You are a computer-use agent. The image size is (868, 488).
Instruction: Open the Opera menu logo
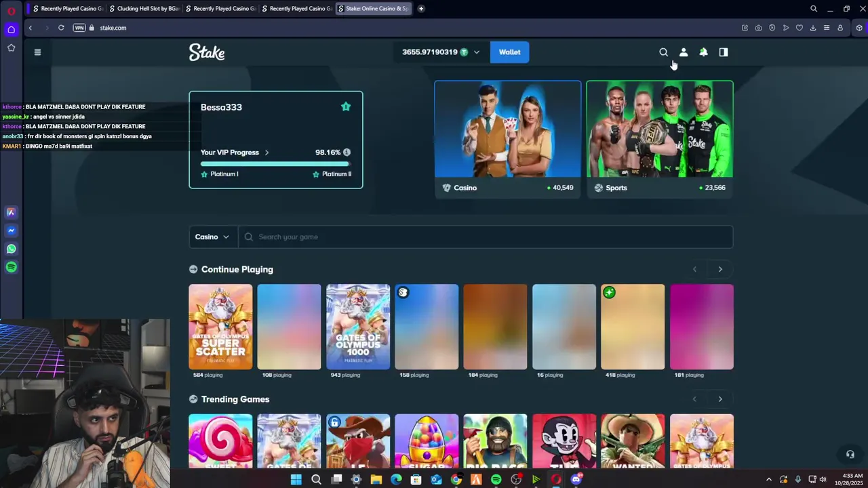coord(11,9)
